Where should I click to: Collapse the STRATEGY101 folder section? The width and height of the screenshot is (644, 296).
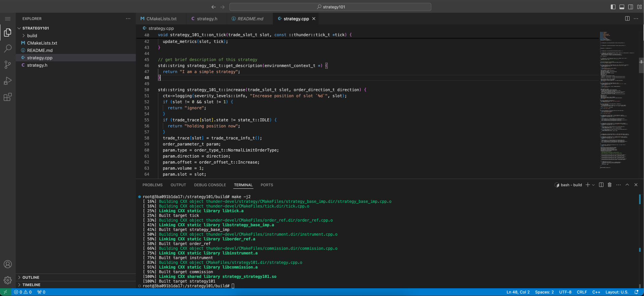click(x=76, y=28)
